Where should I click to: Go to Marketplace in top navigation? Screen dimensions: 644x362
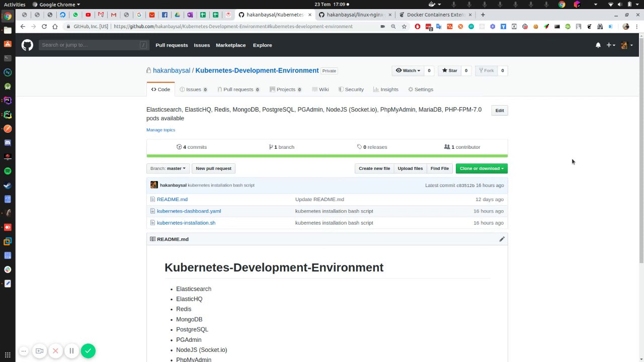[231, 45]
